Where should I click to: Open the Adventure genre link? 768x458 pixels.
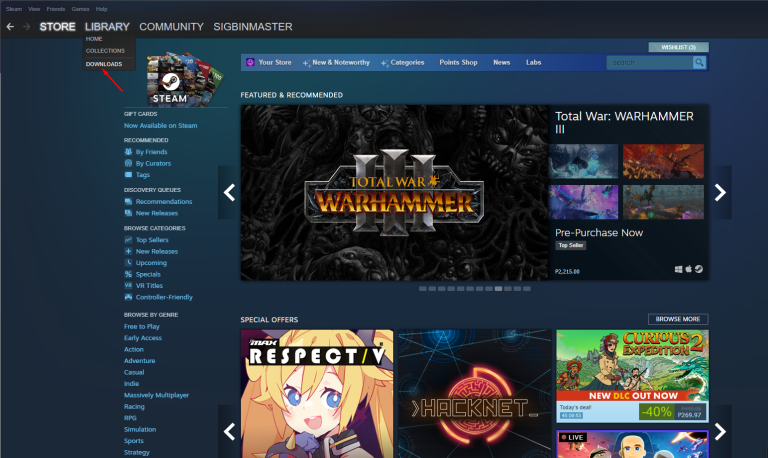coord(140,361)
